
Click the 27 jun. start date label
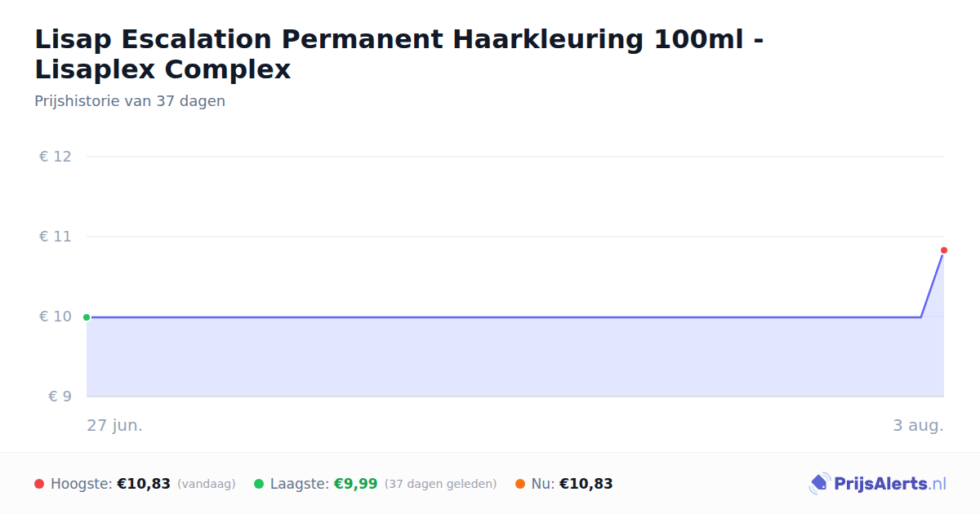click(115, 425)
